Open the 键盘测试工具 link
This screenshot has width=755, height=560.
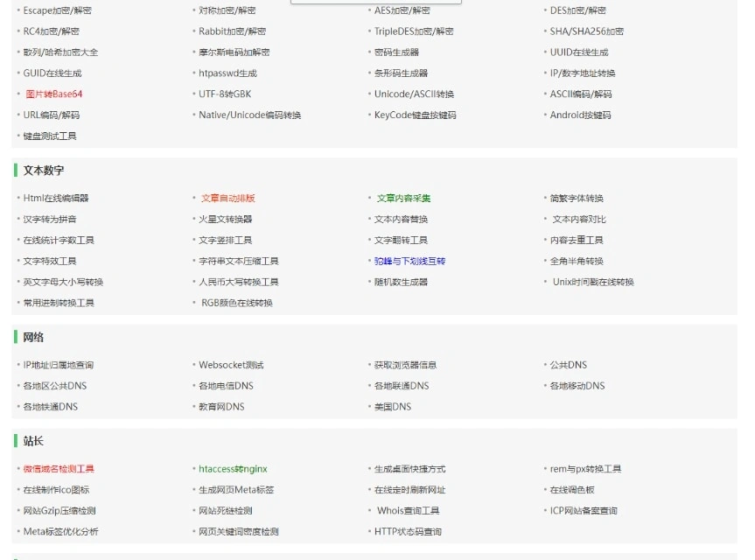(x=50, y=136)
